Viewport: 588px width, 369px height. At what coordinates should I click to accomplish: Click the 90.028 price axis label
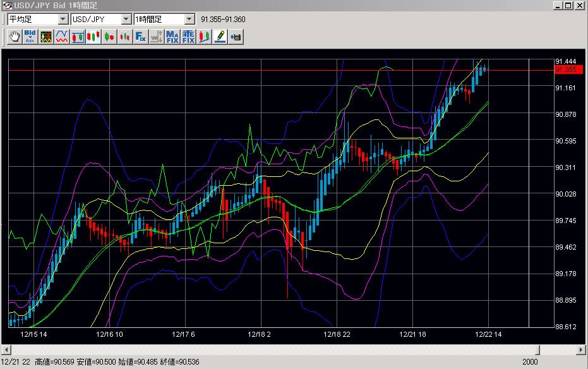pyautogui.click(x=565, y=194)
